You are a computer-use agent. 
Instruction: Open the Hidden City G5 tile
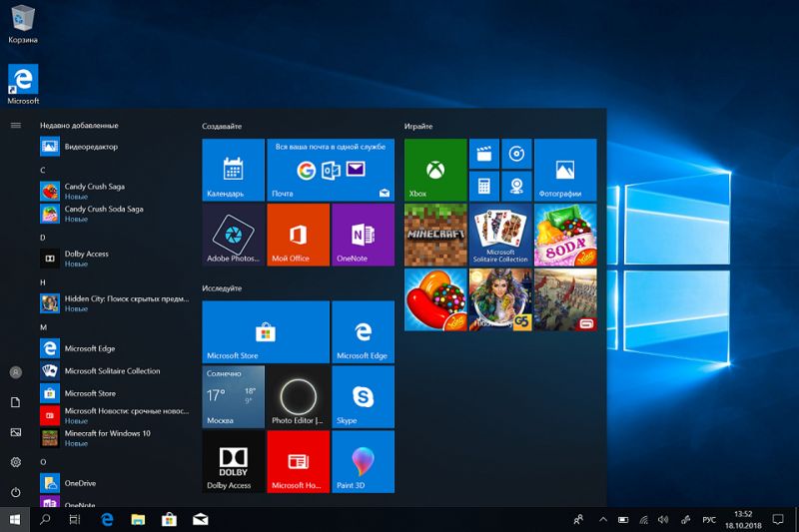[x=500, y=299]
